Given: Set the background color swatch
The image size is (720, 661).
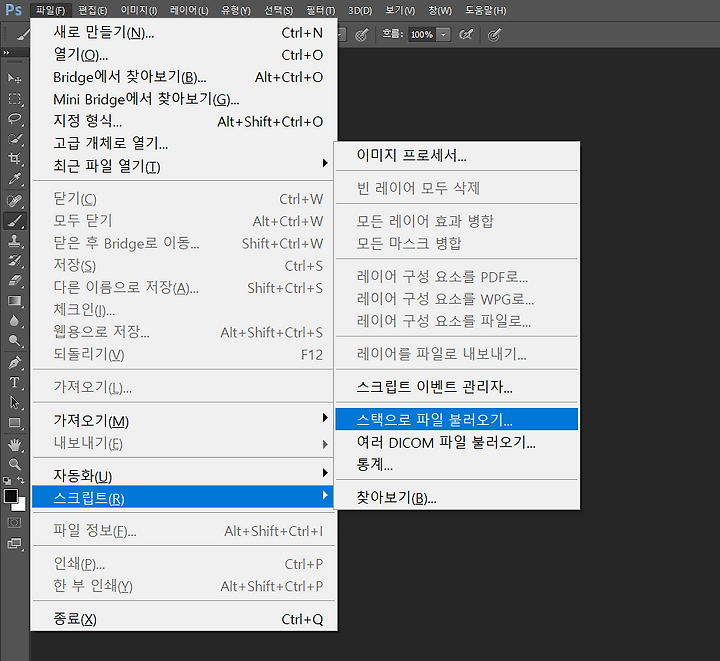Looking at the screenshot, I should 21,506.
